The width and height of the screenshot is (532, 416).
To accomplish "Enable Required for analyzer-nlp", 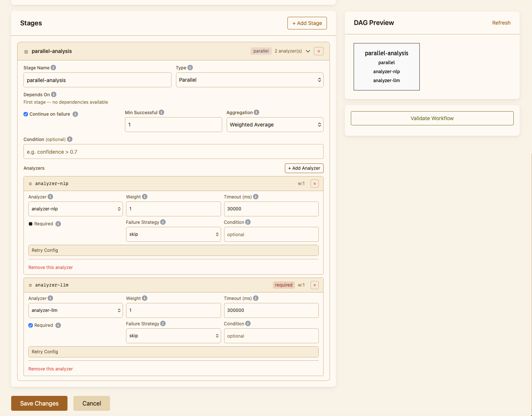I will (x=31, y=224).
